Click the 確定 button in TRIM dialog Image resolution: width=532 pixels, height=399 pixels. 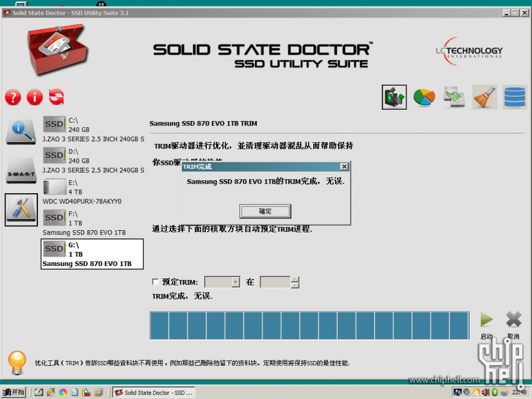265,211
